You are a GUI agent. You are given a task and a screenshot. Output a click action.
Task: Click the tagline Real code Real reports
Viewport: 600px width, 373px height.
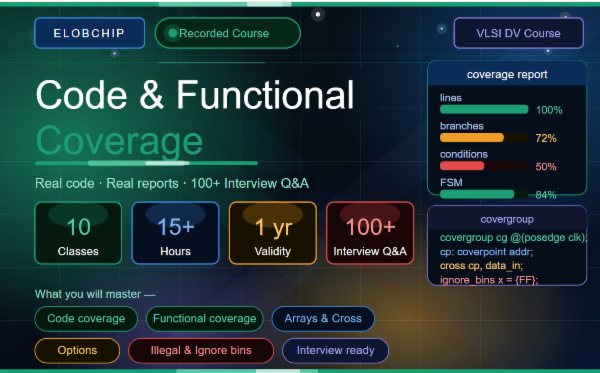172,183
